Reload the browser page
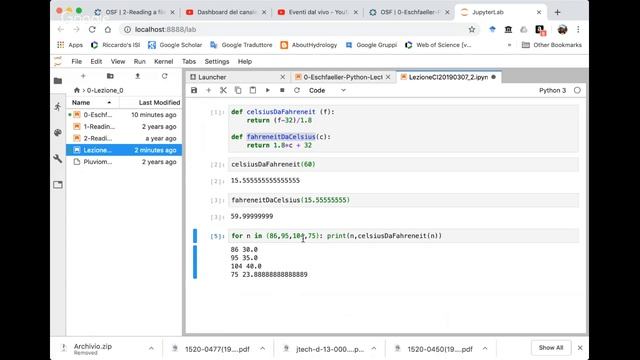The width and height of the screenshot is (640, 360). (92, 29)
